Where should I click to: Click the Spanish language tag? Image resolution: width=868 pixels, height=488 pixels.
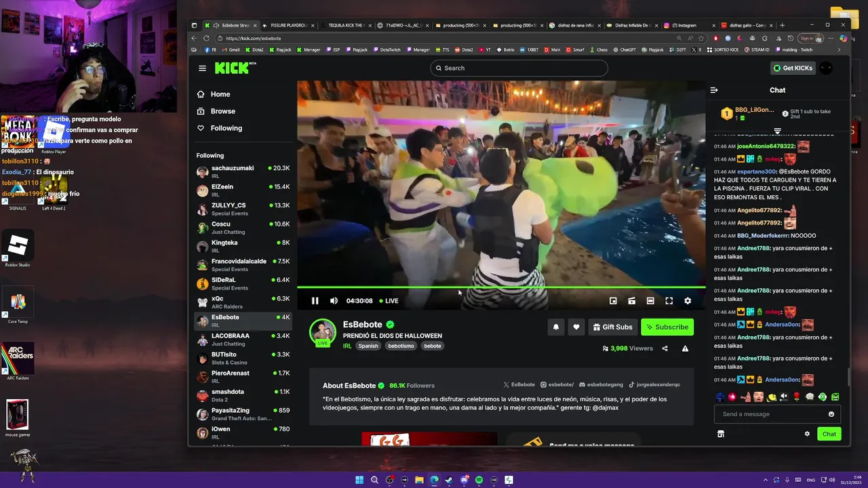point(368,346)
